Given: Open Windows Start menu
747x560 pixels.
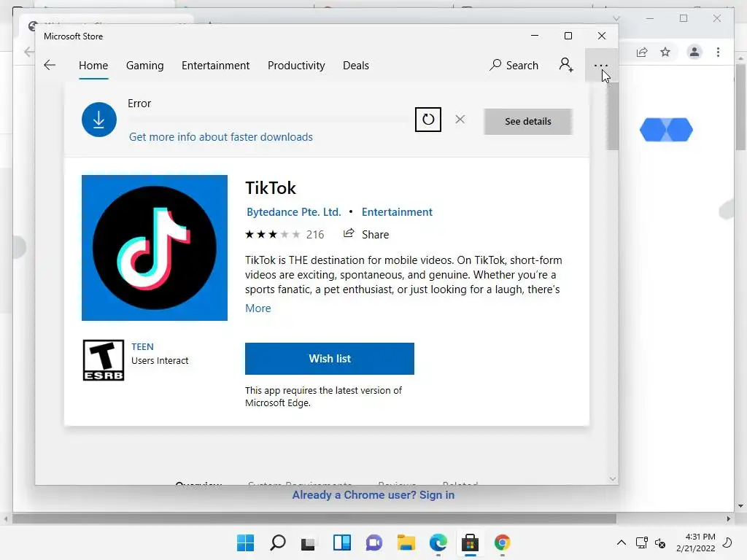Looking at the screenshot, I should click(245, 542).
